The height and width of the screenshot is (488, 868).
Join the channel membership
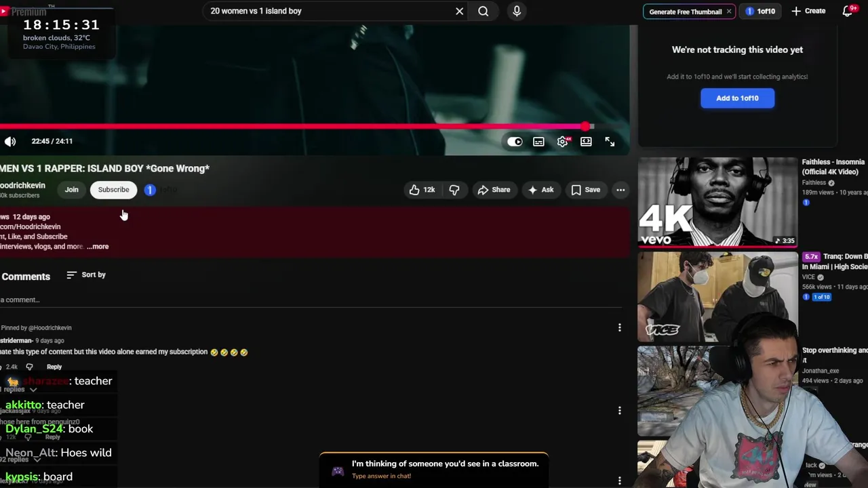click(72, 190)
